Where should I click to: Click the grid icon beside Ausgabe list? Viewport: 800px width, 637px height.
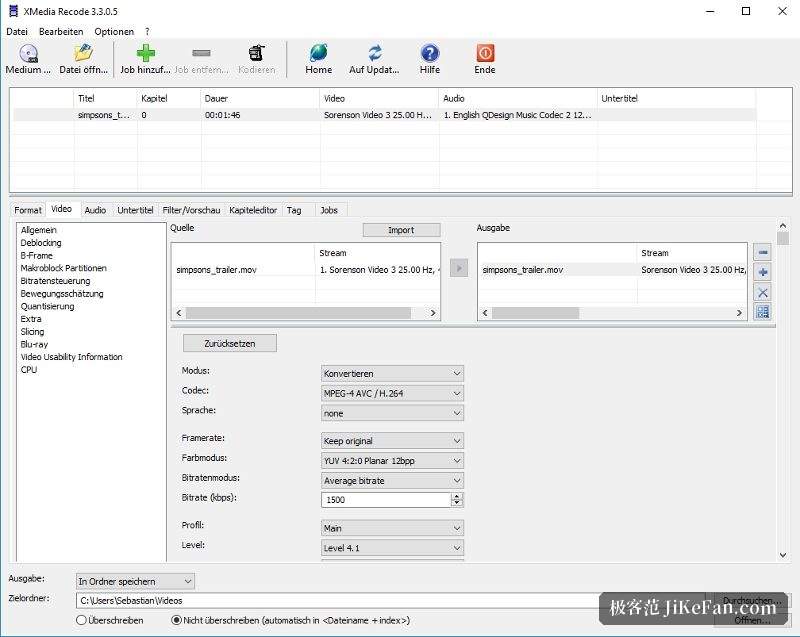[763, 312]
